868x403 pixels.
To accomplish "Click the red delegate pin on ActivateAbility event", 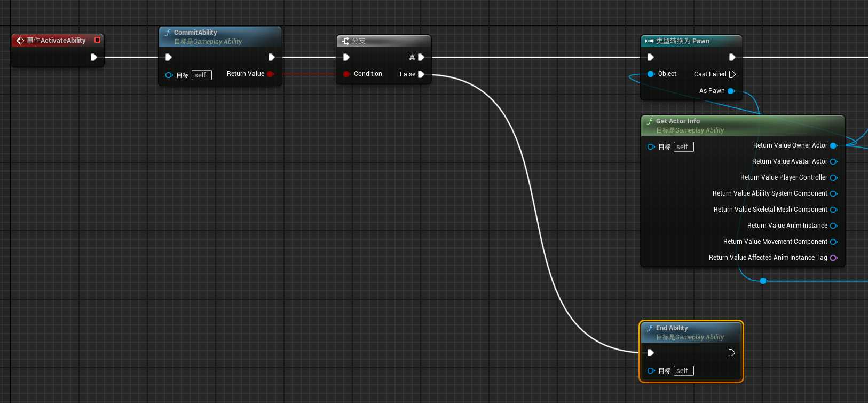I will (97, 40).
